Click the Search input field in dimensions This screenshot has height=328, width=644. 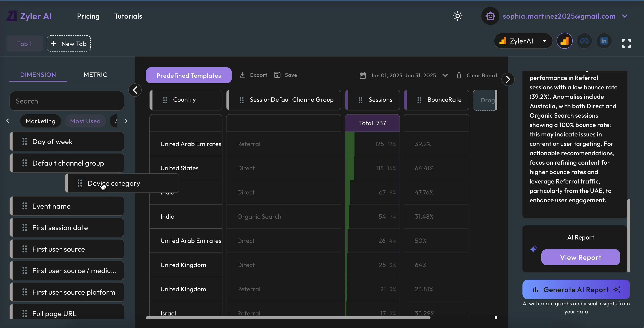pyautogui.click(x=67, y=100)
